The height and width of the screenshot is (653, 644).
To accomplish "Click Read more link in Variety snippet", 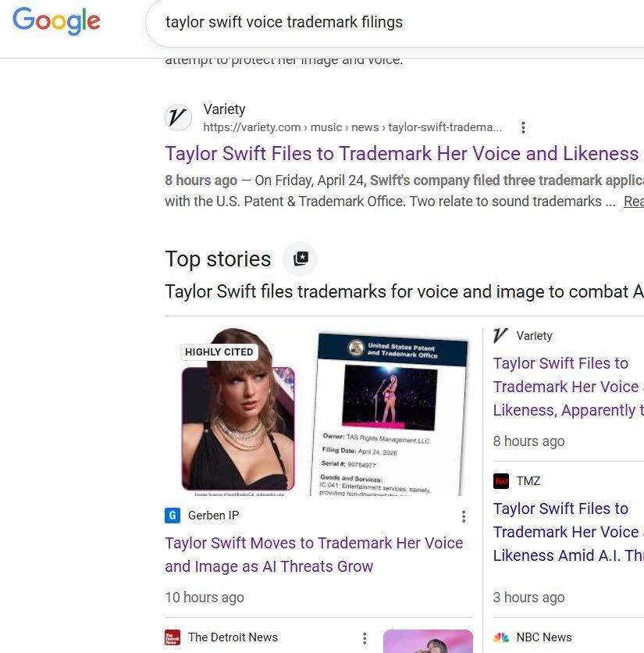I will click(x=634, y=202).
